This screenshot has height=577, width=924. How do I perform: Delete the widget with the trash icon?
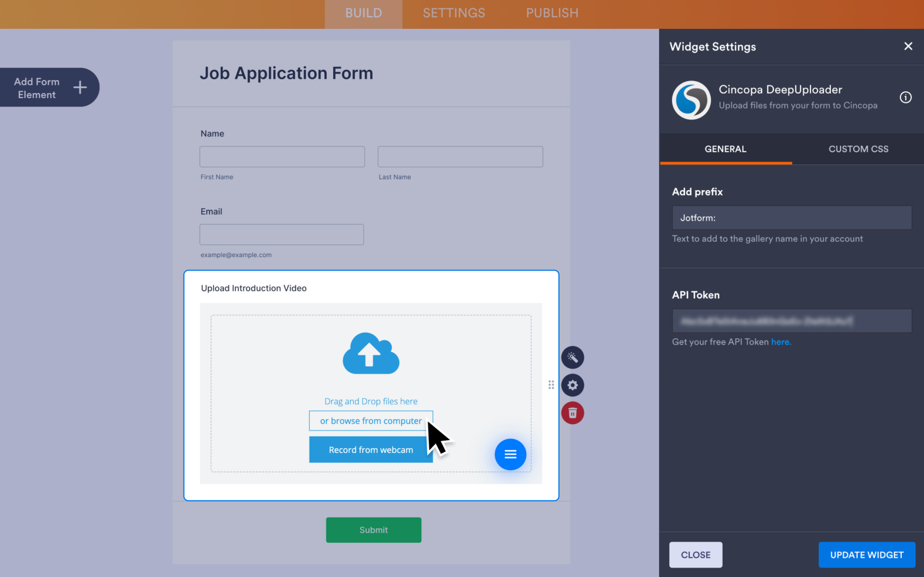pos(572,413)
